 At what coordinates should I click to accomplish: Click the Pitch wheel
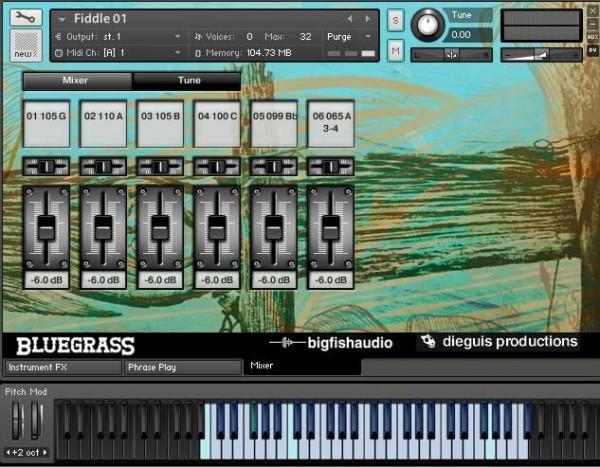pos(17,420)
